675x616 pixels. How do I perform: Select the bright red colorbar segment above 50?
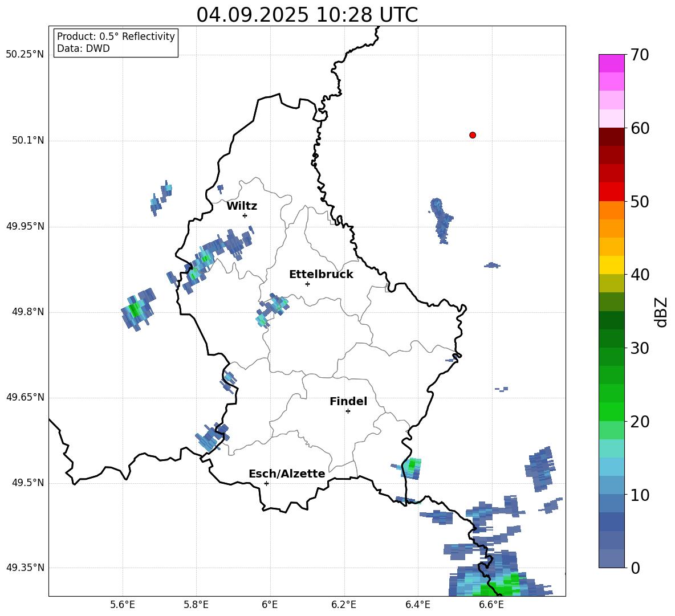[x=612, y=191]
